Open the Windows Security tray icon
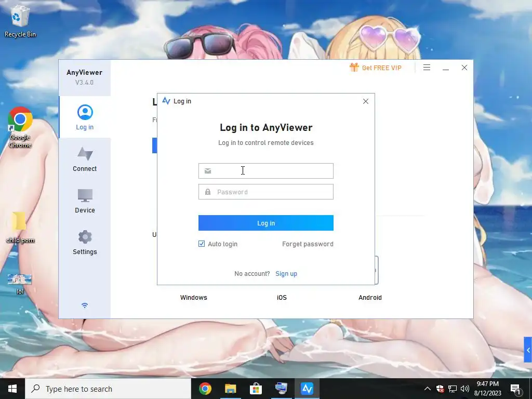 click(x=440, y=389)
